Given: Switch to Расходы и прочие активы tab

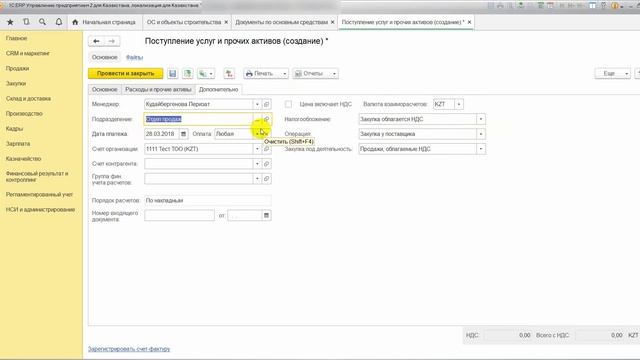Looking at the screenshot, I should 158,89.
